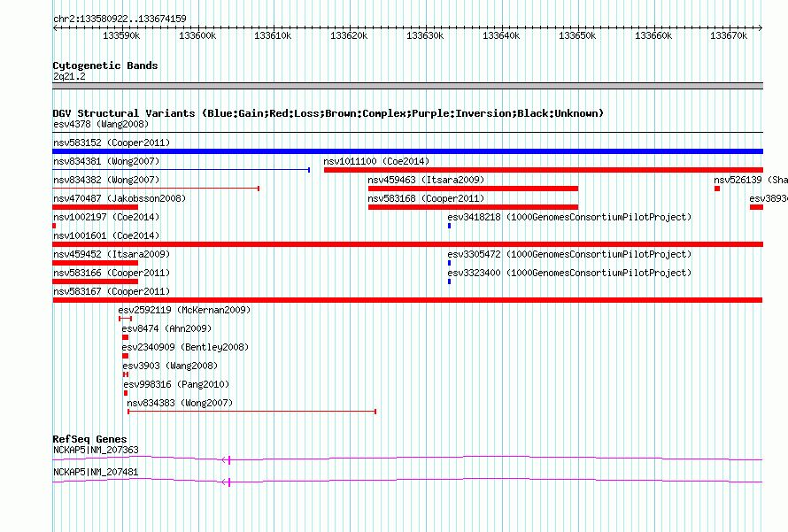Open NCKAP5|NM_207481 gene label

point(96,472)
